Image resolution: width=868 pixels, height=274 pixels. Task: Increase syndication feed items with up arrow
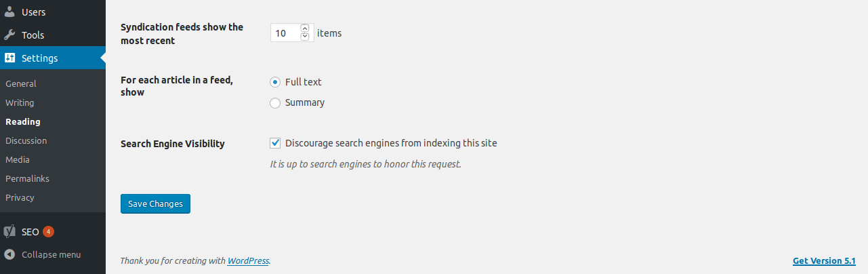(x=305, y=28)
